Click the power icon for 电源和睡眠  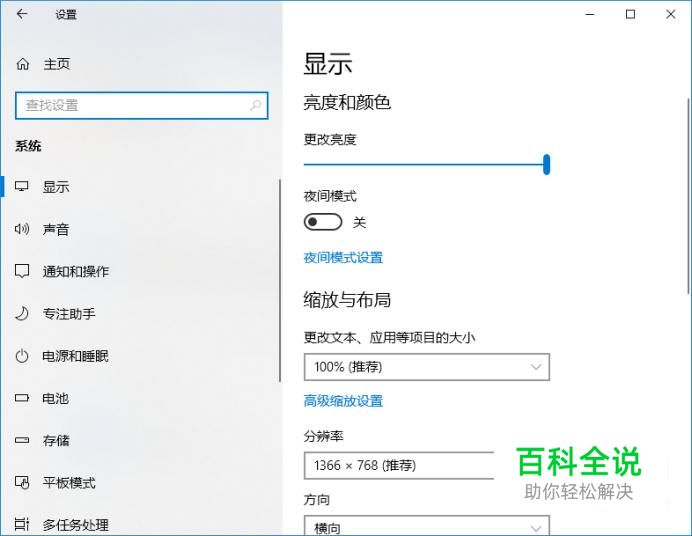[22, 356]
